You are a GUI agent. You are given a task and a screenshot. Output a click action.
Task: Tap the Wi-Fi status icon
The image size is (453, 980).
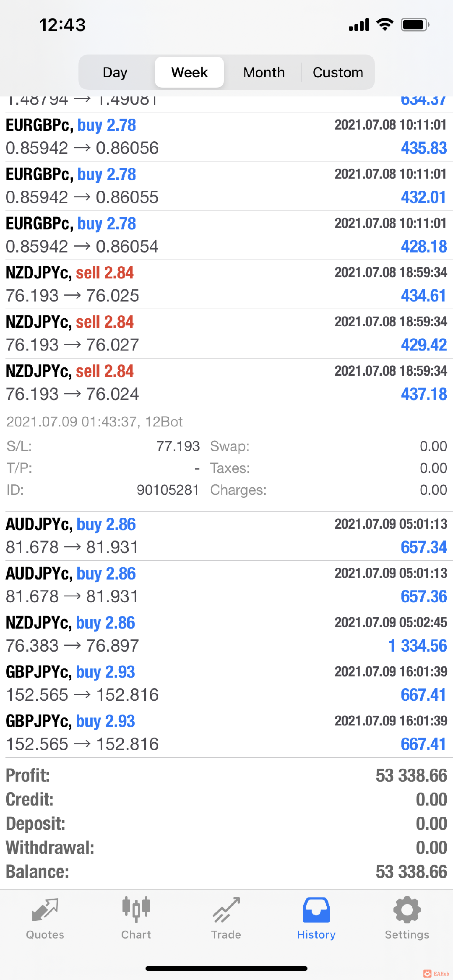point(385,25)
